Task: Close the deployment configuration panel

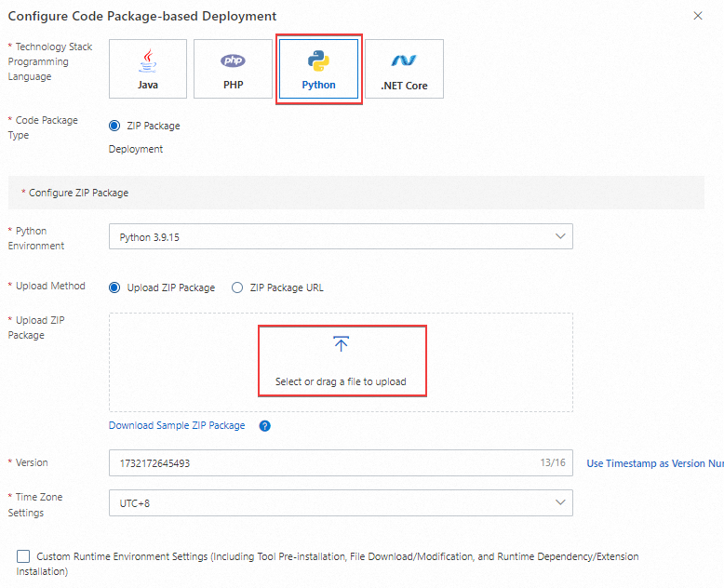Action: point(698,16)
